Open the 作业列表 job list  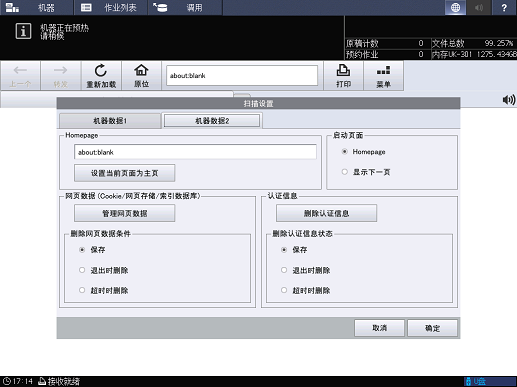point(111,7)
